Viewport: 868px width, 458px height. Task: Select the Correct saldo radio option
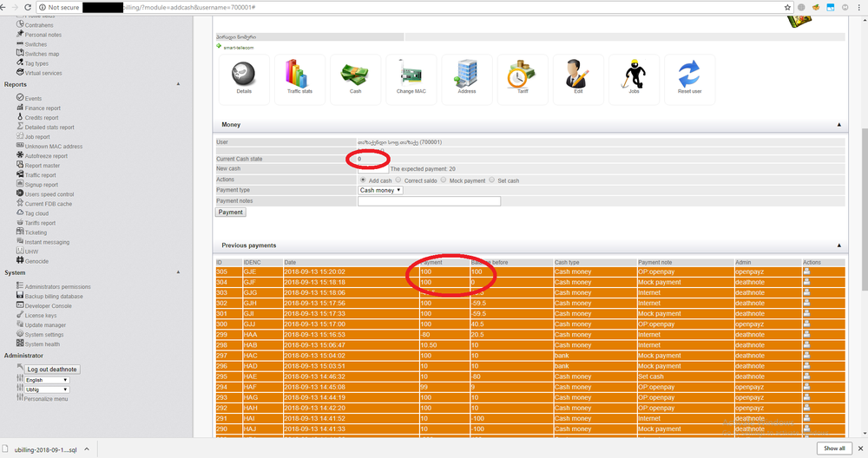click(x=398, y=180)
